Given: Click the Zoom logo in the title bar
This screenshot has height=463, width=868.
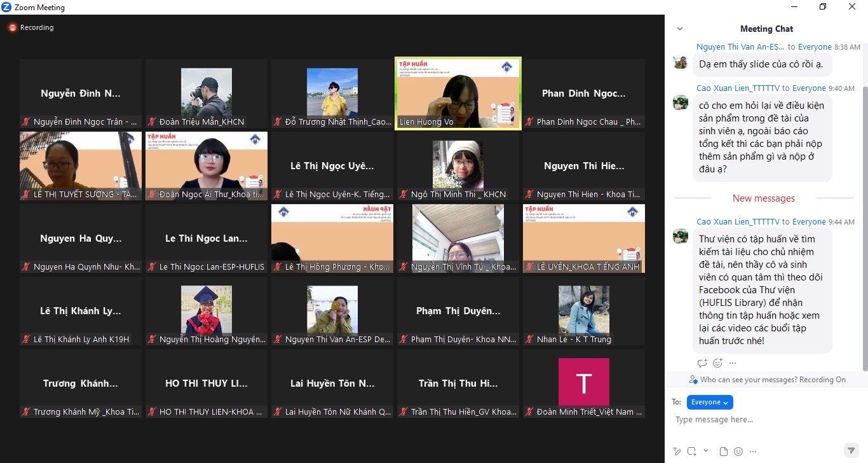Looking at the screenshot, I should click(7, 8).
